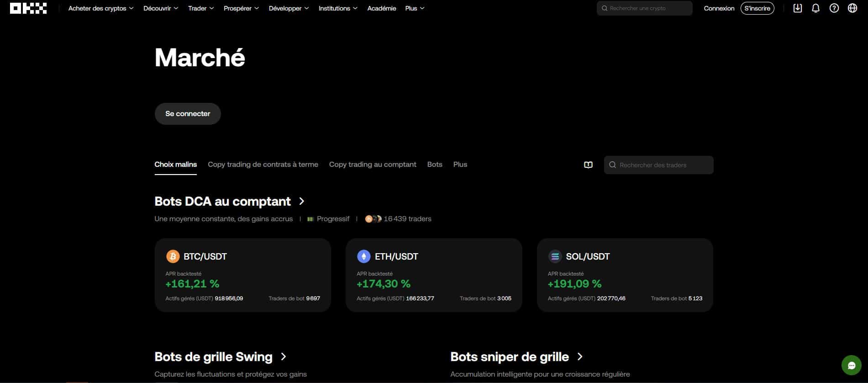868x383 pixels.
Task: Open the language globe icon
Action: tap(852, 8)
